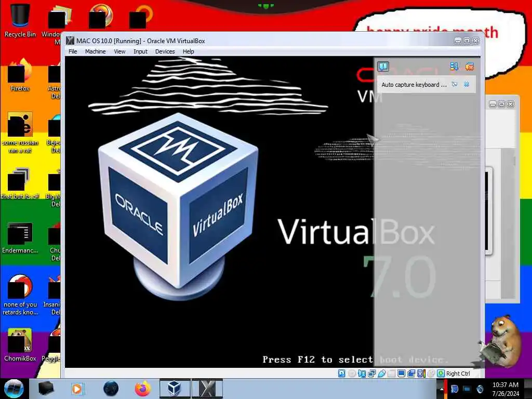The image size is (532, 399).
Task: Open the View menu
Action: pos(119,51)
